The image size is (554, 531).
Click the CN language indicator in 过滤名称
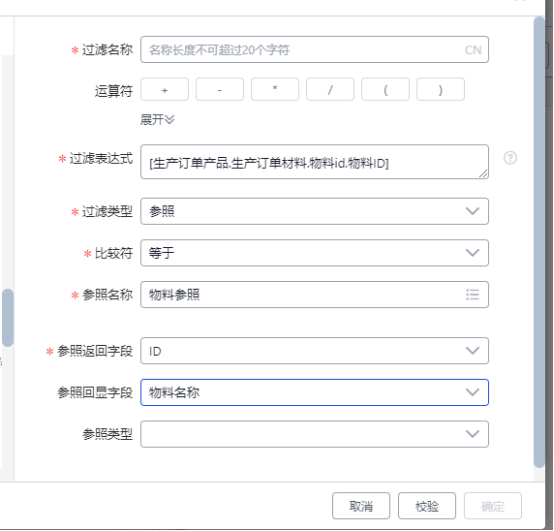coord(473,50)
